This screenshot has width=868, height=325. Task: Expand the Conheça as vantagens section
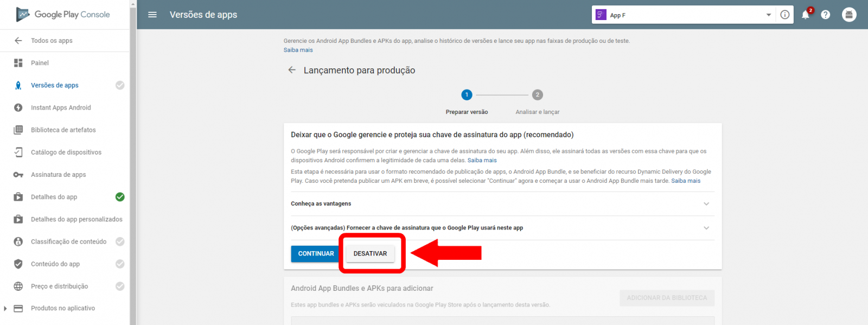click(502, 204)
